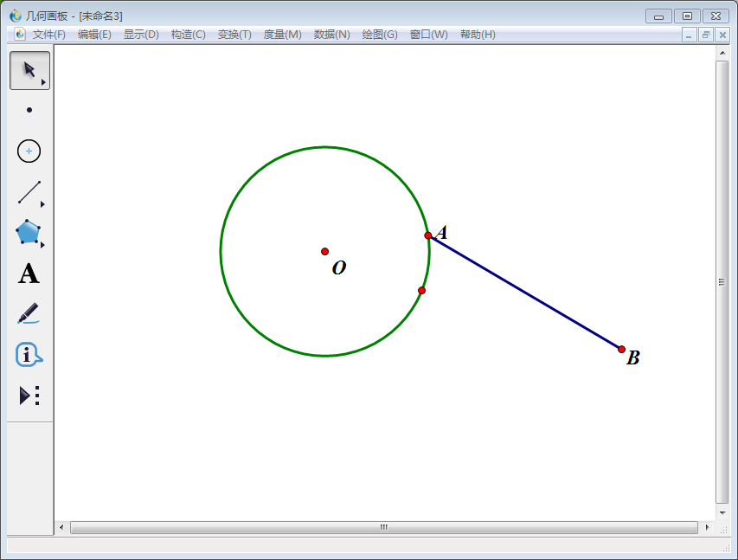Select the Marker pen tool
This screenshot has height=560, width=738.
(29, 313)
